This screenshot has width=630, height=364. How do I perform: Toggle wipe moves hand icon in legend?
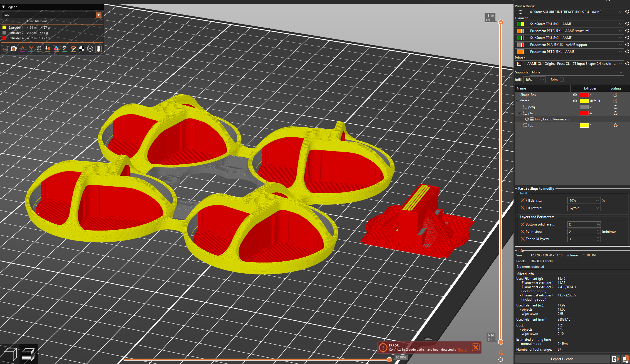(14, 49)
